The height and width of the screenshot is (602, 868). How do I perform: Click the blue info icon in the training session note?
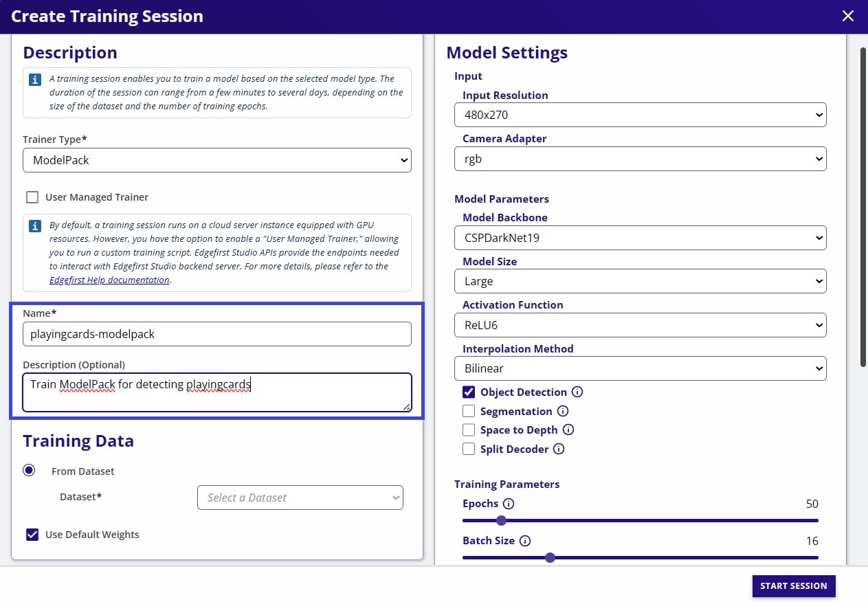coord(35,80)
